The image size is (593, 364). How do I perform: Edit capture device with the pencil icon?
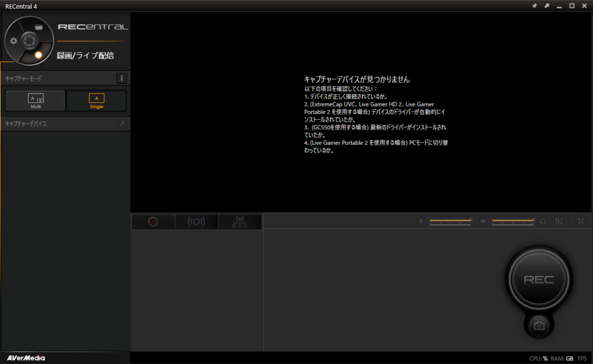(122, 124)
